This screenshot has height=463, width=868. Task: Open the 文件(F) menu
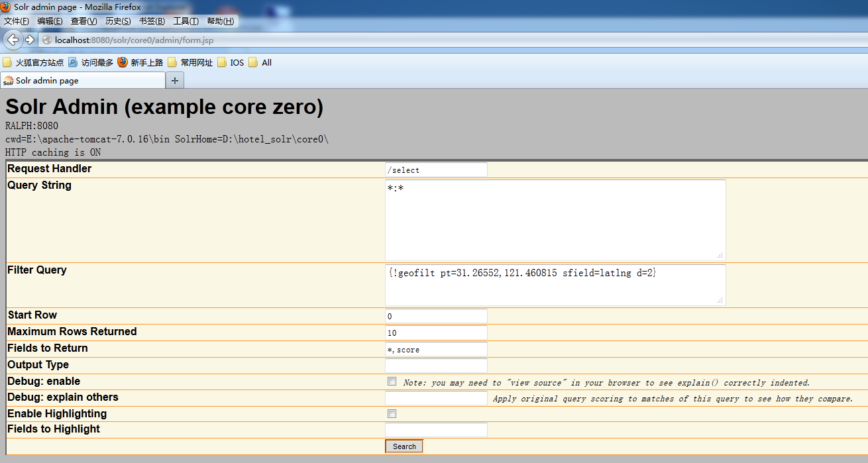pos(17,21)
